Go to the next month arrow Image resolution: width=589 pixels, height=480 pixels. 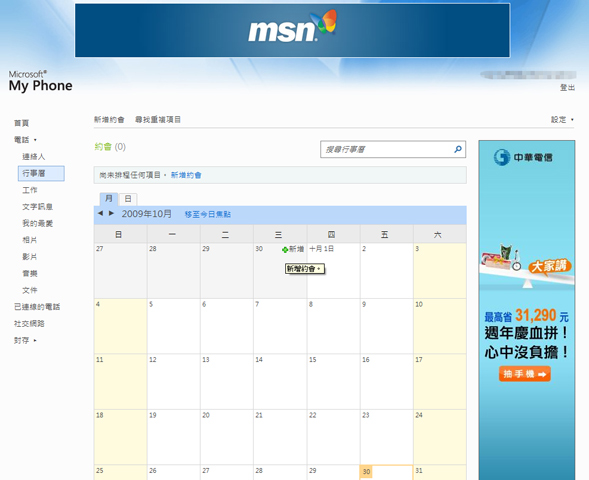111,213
